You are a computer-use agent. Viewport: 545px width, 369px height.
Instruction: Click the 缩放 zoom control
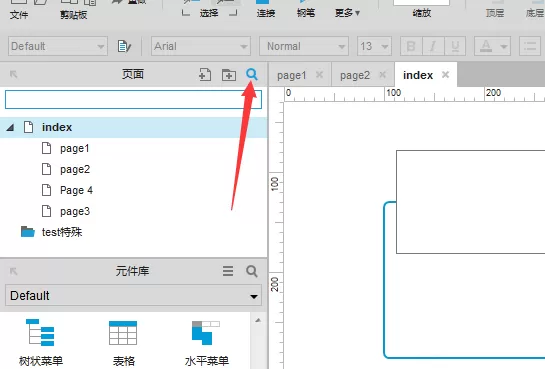point(422,13)
